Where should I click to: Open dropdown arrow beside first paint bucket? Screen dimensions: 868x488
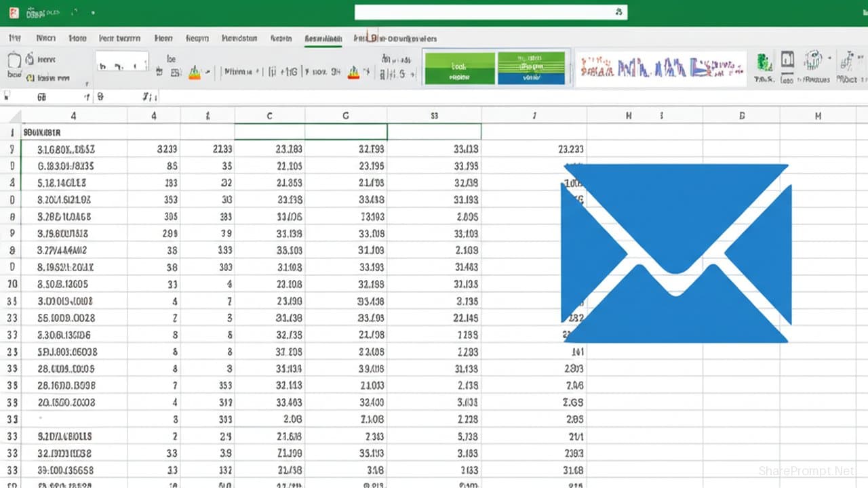pos(208,72)
